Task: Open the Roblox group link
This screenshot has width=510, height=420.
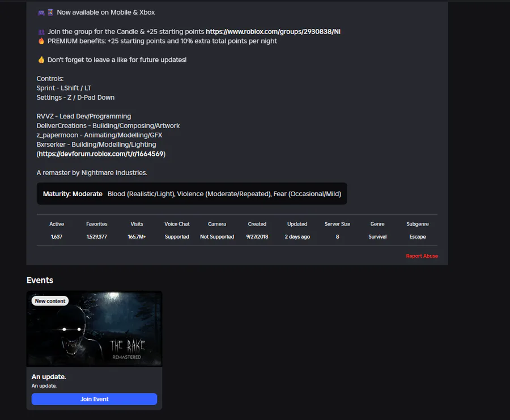Action: pyautogui.click(x=273, y=32)
